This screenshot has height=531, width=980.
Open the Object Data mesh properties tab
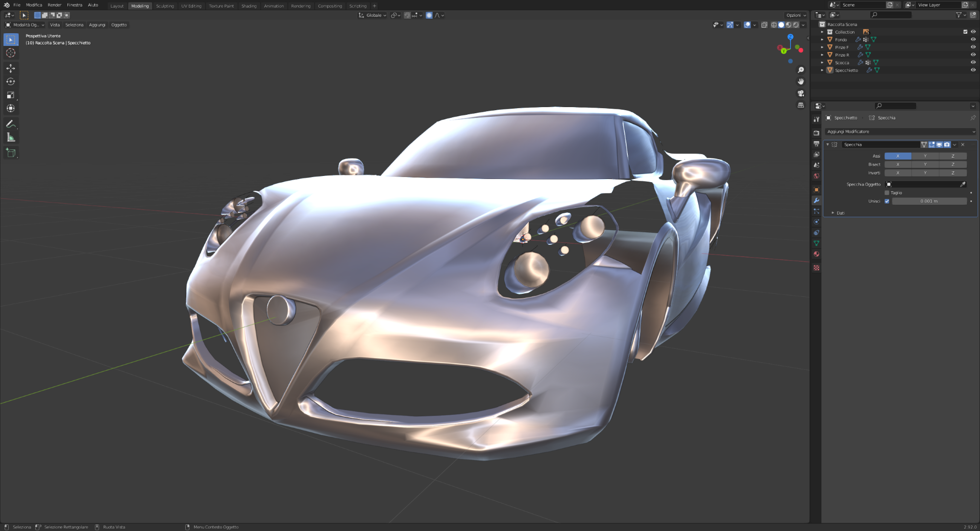pos(816,243)
